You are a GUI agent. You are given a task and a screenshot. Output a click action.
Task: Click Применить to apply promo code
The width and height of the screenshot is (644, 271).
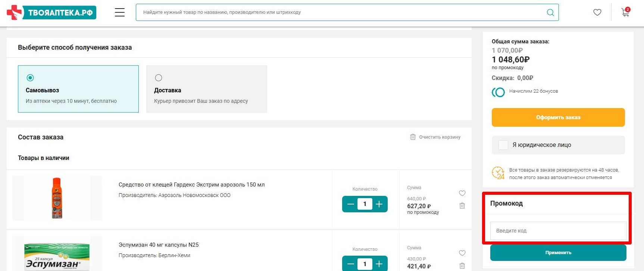coord(558,253)
